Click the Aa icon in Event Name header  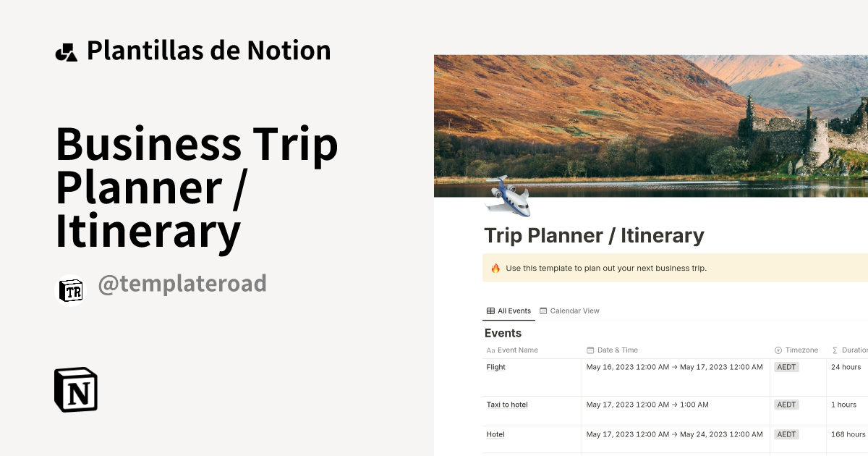pyautogui.click(x=489, y=350)
